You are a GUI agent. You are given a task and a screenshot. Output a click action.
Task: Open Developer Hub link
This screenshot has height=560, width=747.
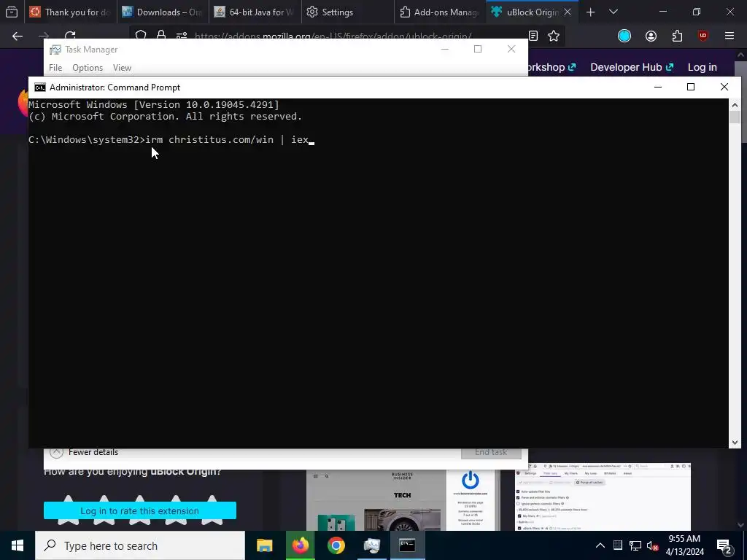[632, 67]
